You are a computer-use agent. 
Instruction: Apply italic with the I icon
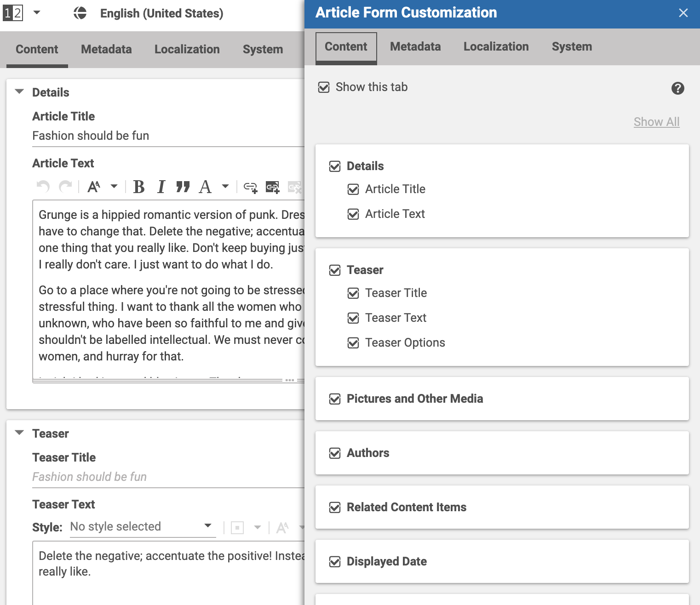coord(161,187)
